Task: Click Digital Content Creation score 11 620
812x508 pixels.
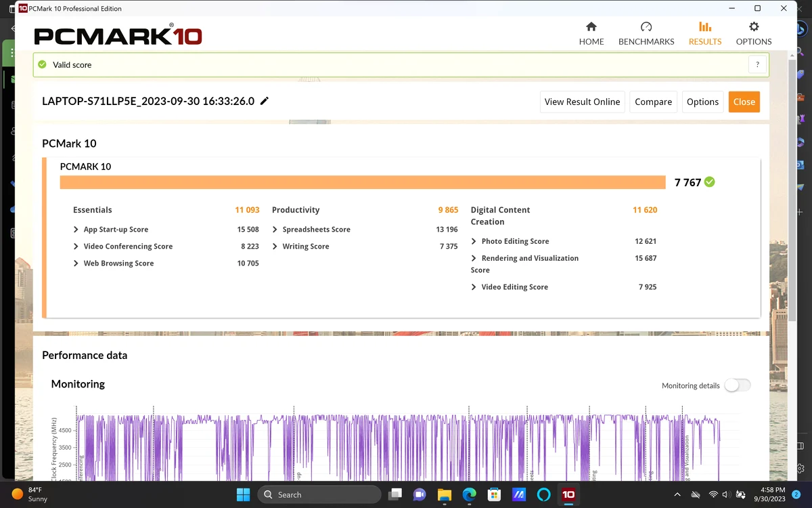Action: 645,210
